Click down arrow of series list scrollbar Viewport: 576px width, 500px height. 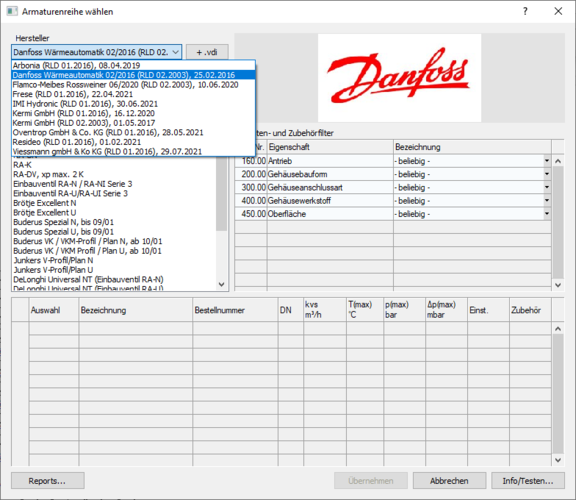tap(221, 284)
